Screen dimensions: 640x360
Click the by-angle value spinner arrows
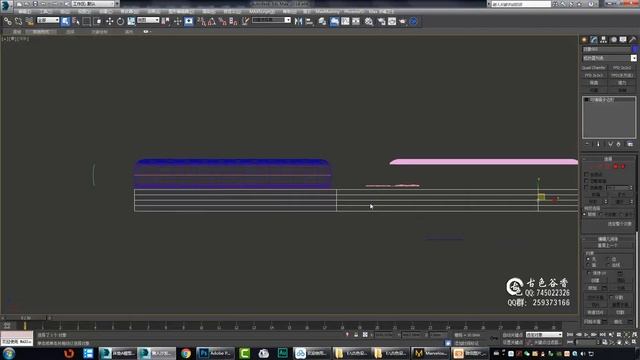click(631, 187)
